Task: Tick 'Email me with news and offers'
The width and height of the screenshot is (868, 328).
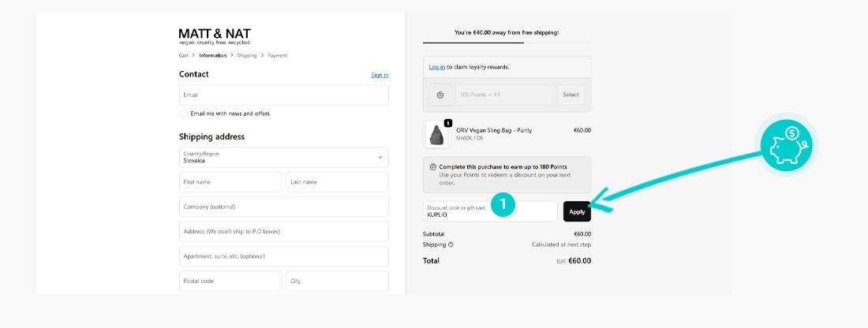Action: click(184, 114)
